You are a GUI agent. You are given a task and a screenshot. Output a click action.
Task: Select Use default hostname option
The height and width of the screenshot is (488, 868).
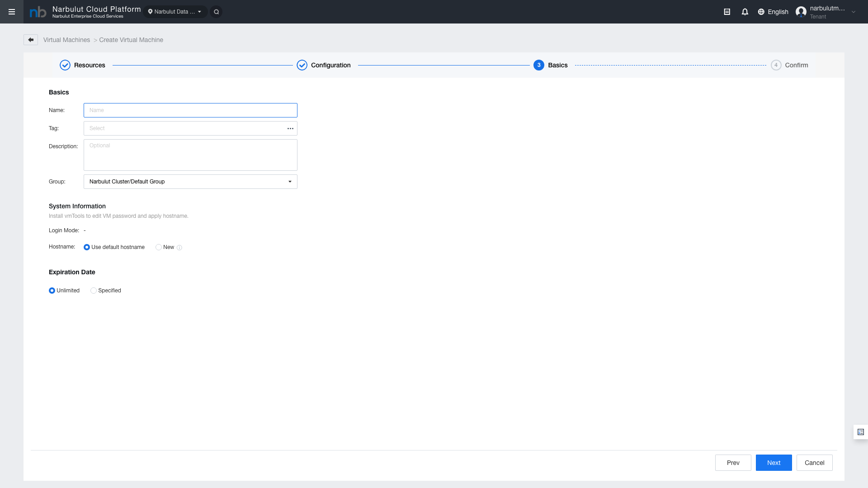[x=114, y=247]
